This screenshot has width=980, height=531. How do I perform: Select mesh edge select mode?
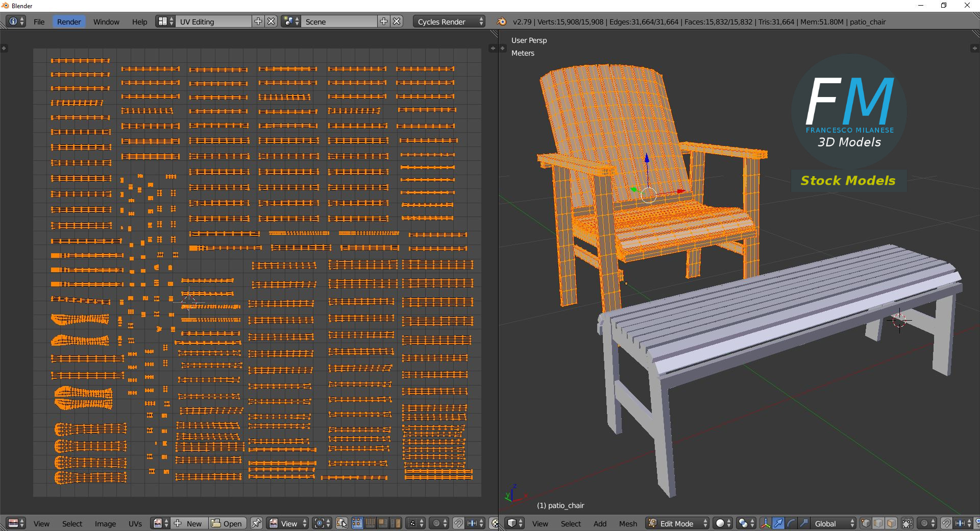click(878, 523)
